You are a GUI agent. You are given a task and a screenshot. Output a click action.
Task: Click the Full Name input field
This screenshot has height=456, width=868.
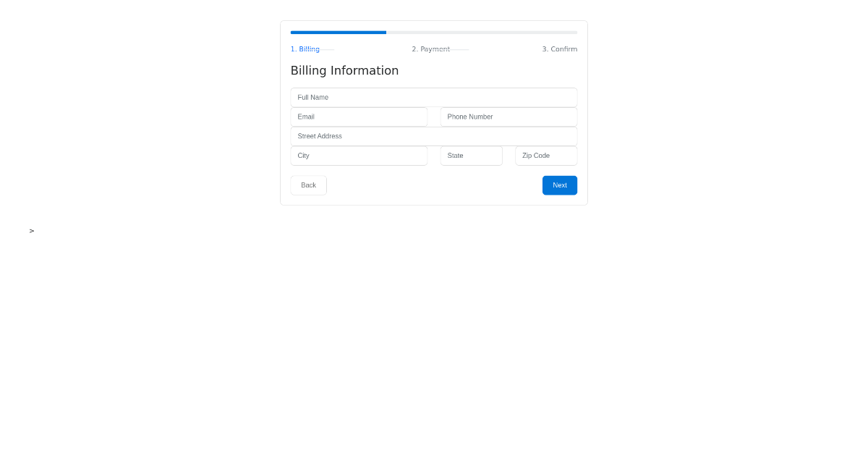pos(433,97)
